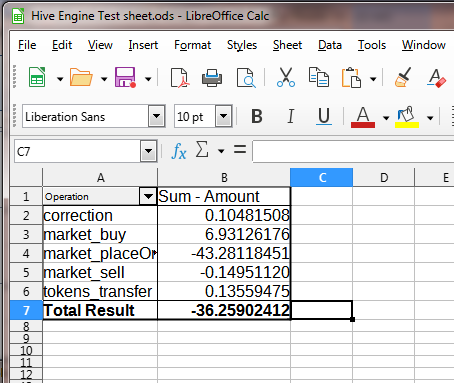Open the font size dropdown
The image size is (454, 383).
224,116
